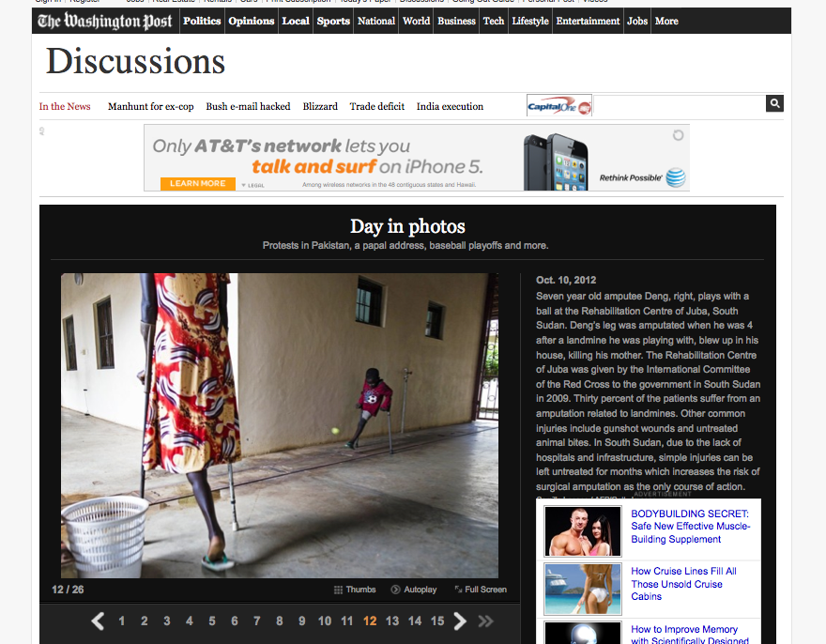
Task: Open the Trade deficit news link
Action: pyautogui.click(x=377, y=106)
